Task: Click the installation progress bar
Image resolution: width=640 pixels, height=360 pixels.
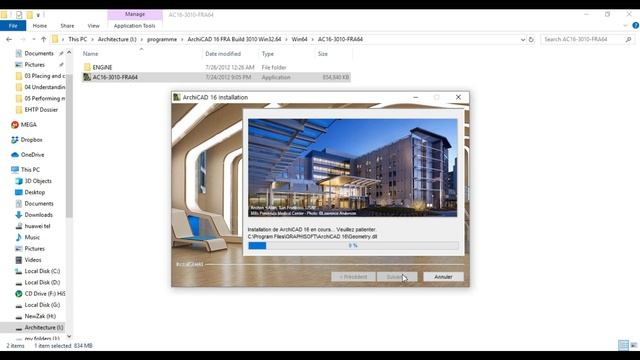Action: pos(353,246)
